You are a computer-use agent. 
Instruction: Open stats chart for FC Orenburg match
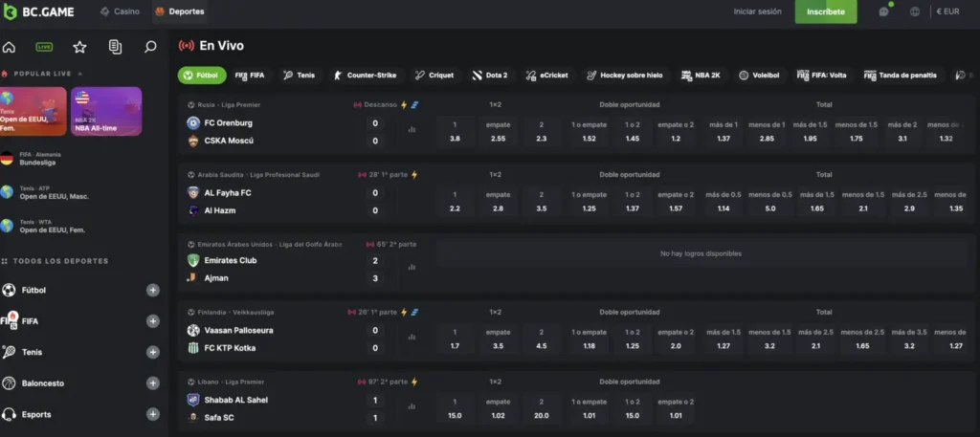click(412, 130)
